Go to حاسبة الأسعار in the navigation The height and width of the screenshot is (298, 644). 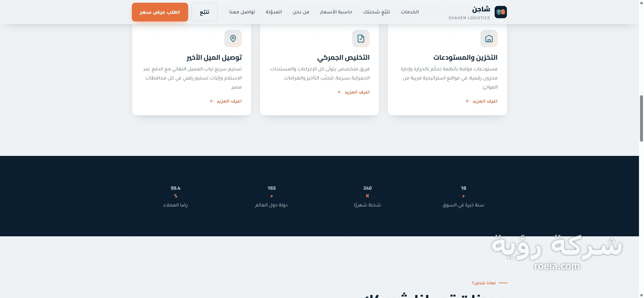pos(336,12)
